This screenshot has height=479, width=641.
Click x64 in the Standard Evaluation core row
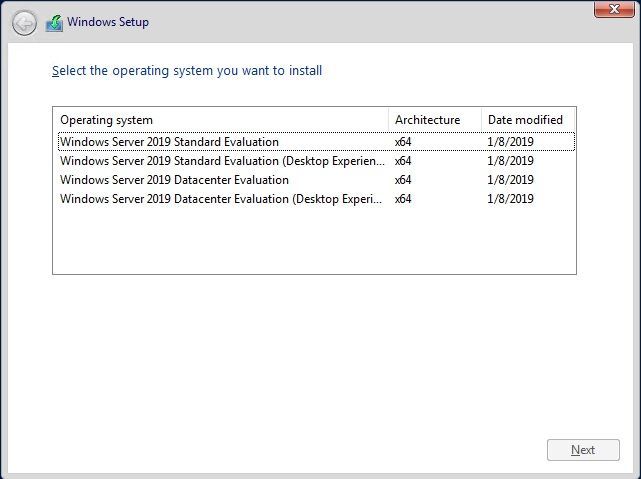click(x=403, y=142)
